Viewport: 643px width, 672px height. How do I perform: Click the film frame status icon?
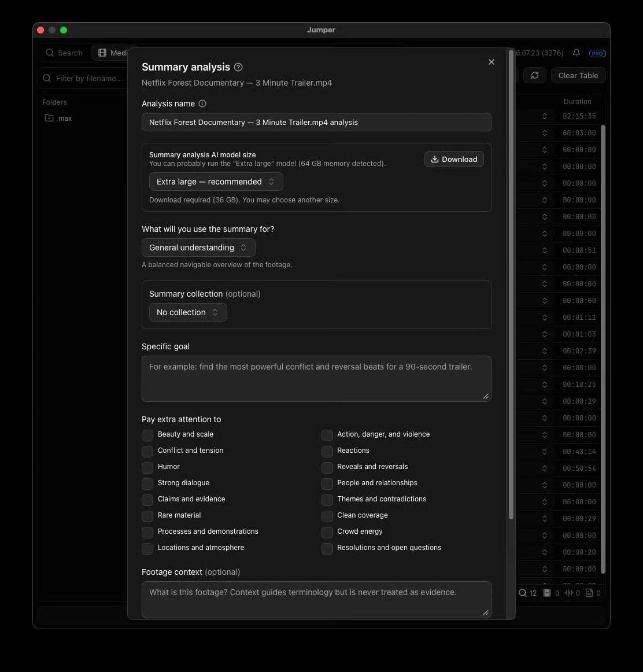(x=547, y=593)
